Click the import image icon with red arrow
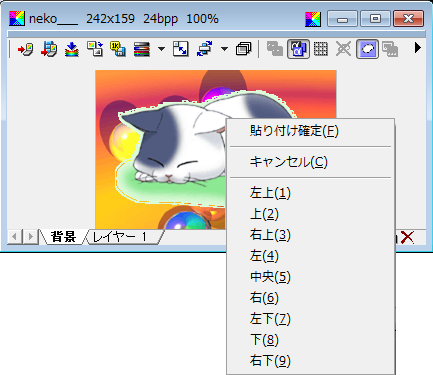Viewport: 433px width, 375px height. pyautogui.click(x=25, y=49)
